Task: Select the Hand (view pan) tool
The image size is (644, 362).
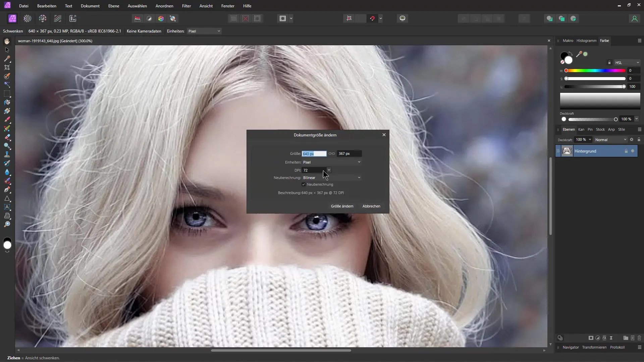Action: click(x=7, y=41)
